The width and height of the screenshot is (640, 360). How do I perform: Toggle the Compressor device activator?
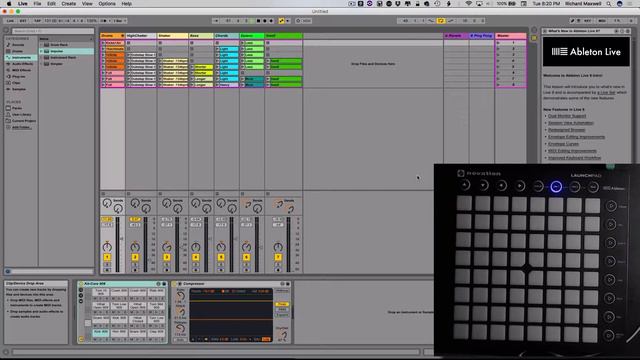tap(174, 284)
